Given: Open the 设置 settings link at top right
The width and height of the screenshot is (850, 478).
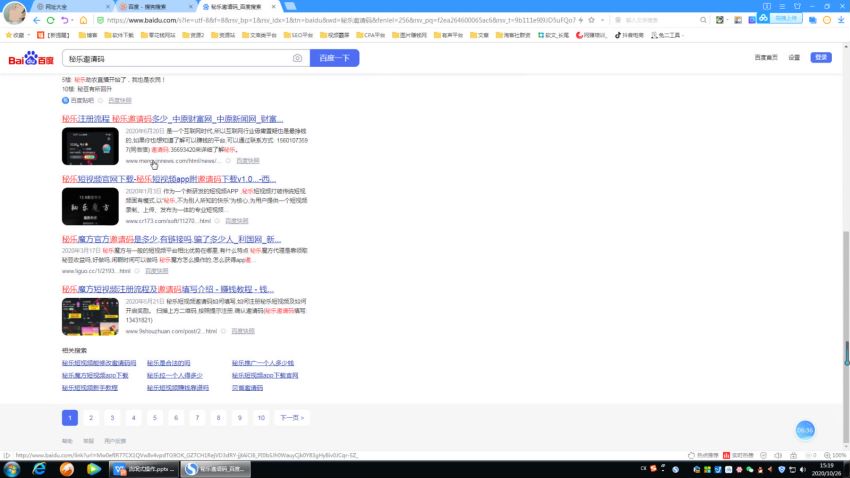Looking at the screenshot, I should (794, 57).
